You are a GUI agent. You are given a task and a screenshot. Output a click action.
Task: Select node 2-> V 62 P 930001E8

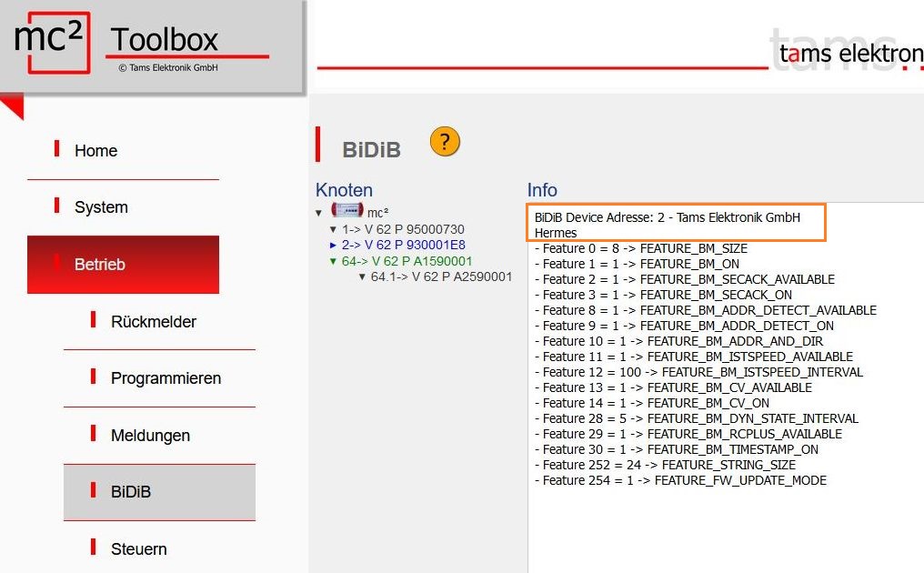[403, 246]
